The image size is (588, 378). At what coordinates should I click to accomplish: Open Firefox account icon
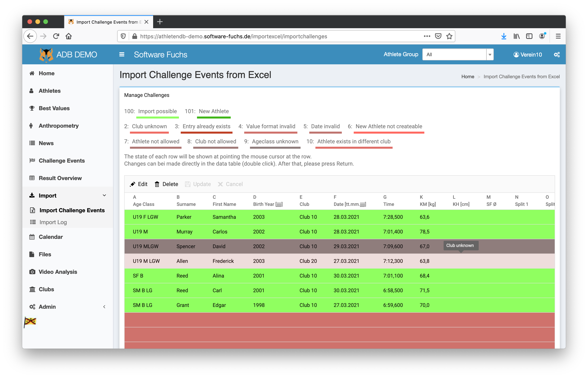542,36
